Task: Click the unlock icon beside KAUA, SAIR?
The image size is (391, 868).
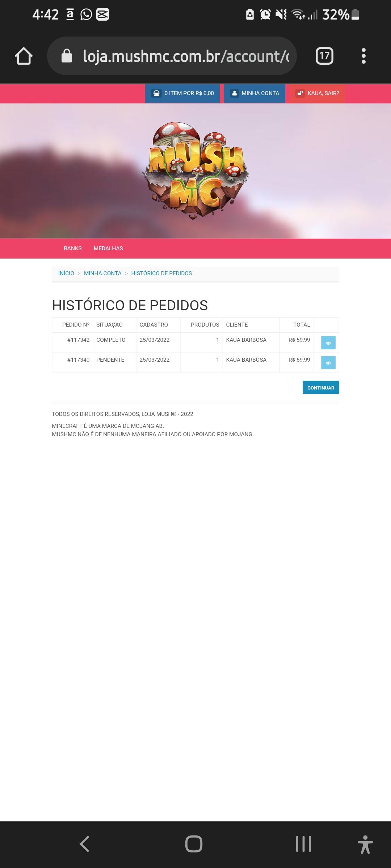Action: [x=300, y=93]
